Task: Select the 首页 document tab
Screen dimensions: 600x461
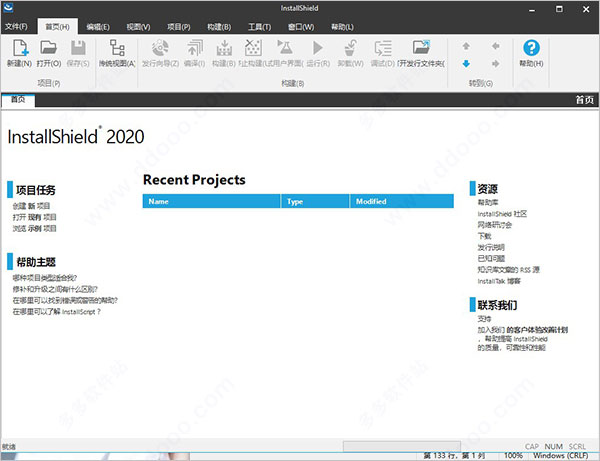Action: coord(18,100)
